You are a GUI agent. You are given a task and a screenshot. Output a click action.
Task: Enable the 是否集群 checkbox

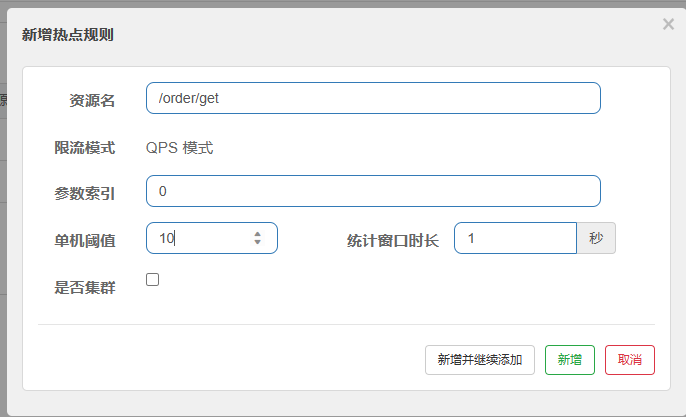click(152, 280)
